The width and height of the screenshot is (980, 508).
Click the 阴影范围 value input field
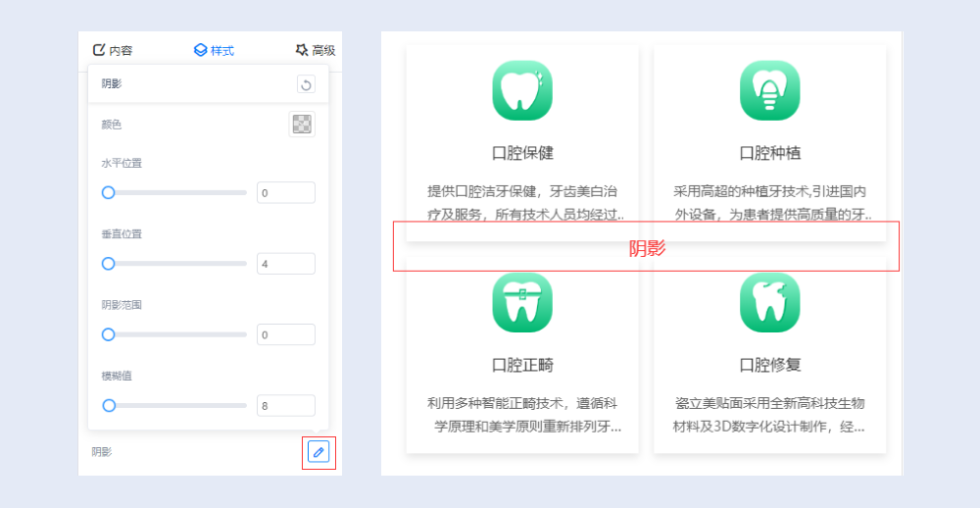coord(285,334)
